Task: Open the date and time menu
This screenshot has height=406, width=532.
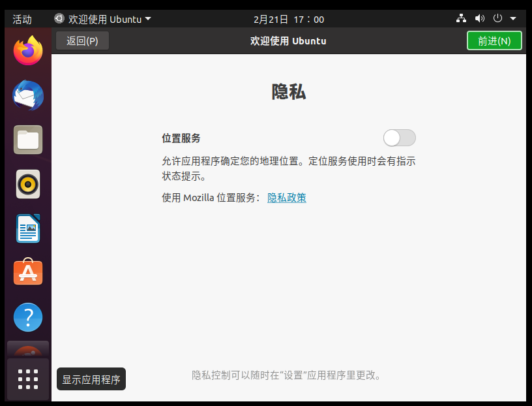Action: pos(288,18)
